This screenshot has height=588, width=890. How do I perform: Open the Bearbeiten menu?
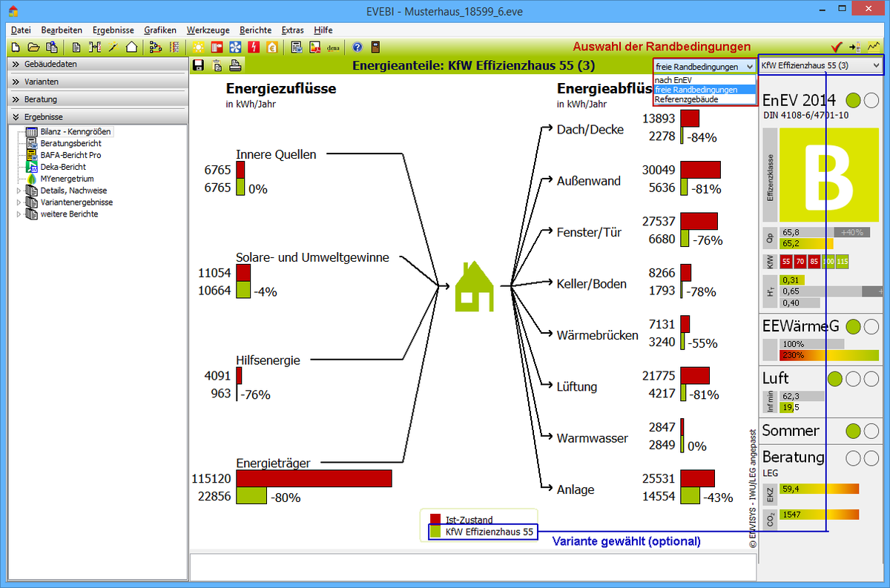pos(62,30)
